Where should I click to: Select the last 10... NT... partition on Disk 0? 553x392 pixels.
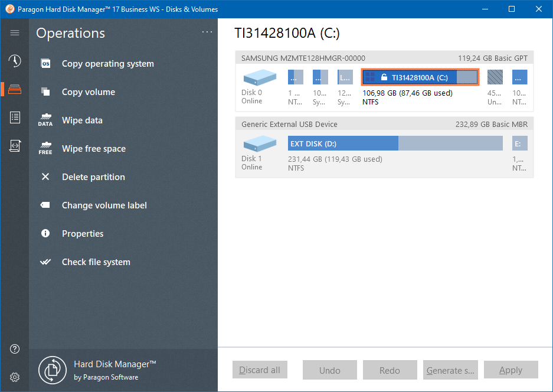(x=520, y=77)
